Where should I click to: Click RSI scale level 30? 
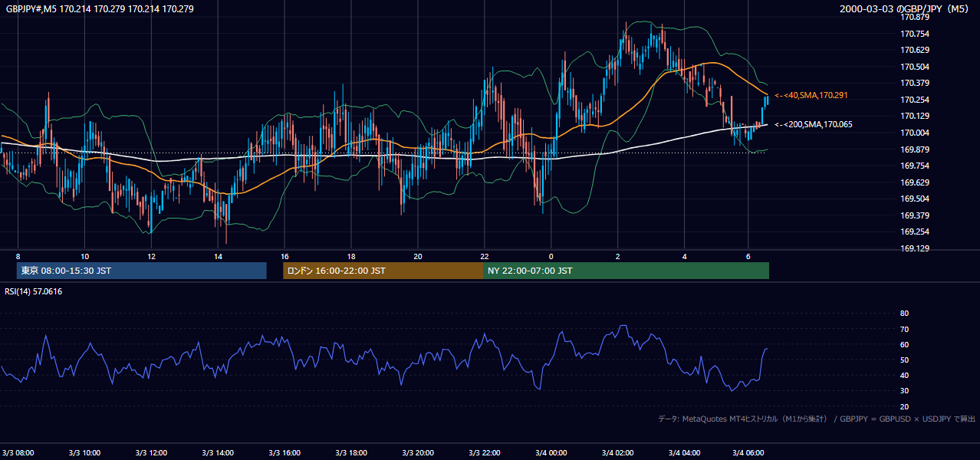pyautogui.click(x=904, y=391)
